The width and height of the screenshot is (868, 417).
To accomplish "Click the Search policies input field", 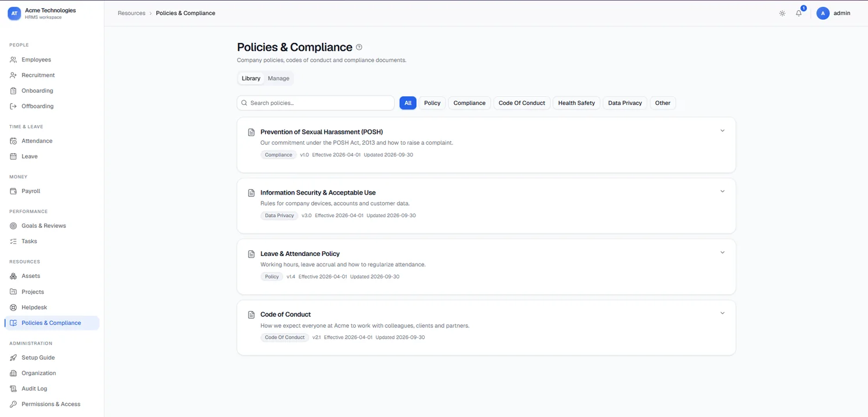I will [315, 103].
